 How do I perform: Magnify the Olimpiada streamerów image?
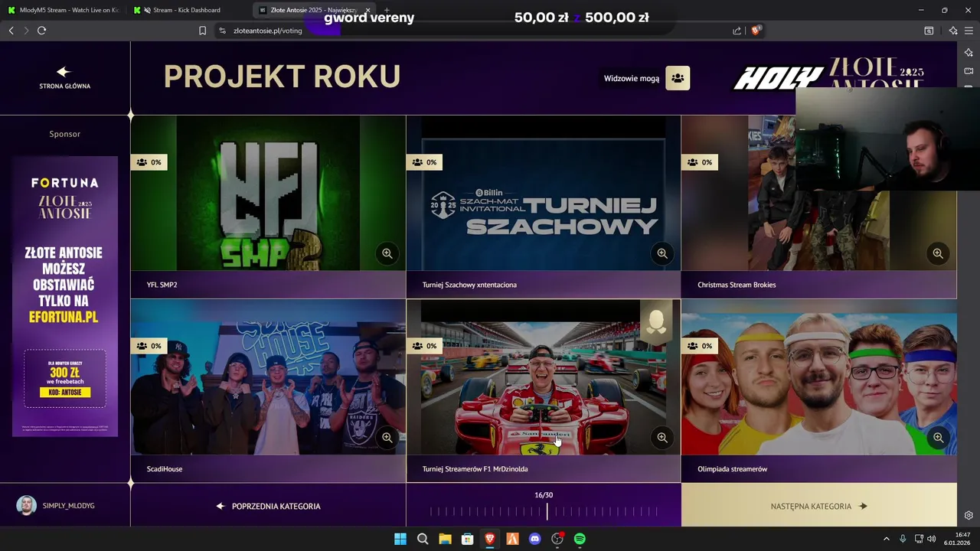pos(938,438)
